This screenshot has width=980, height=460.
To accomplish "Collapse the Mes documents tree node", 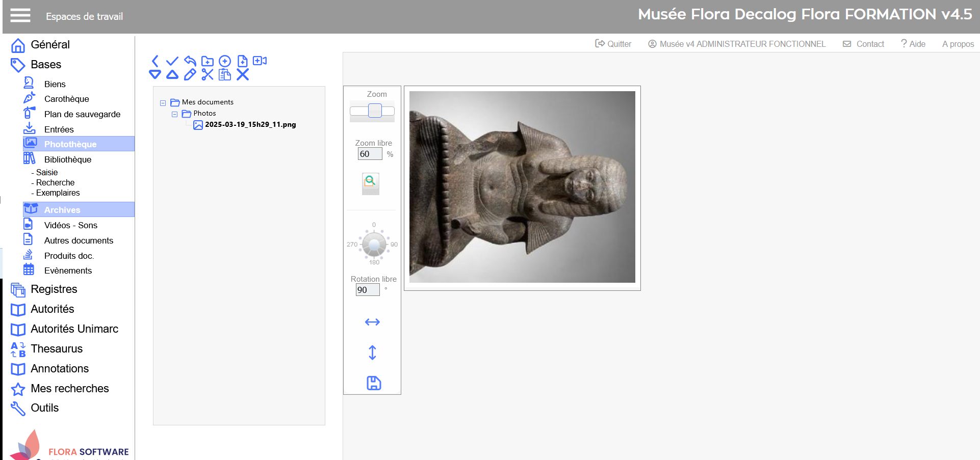I will coord(163,103).
